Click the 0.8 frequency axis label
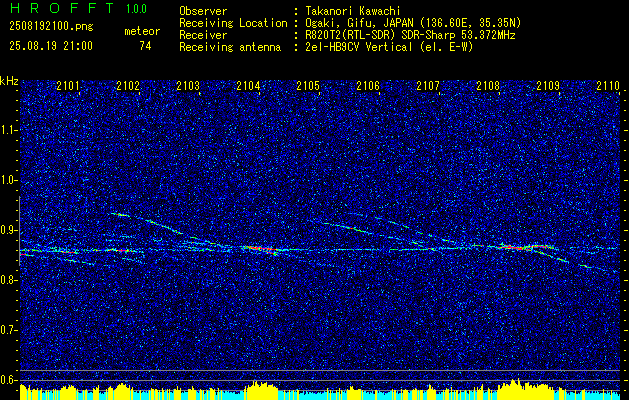 [8, 280]
